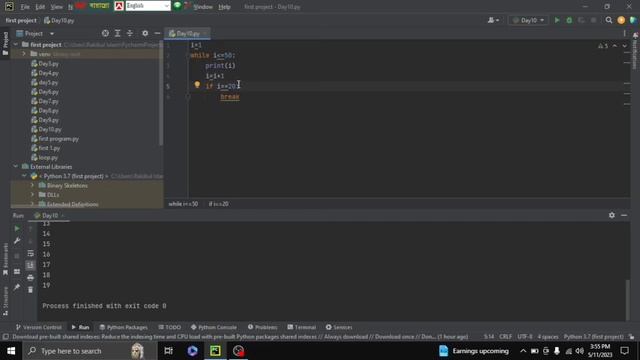The height and width of the screenshot is (360, 640).
Task: Select loop.py in project tree
Action: coord(47,158)
